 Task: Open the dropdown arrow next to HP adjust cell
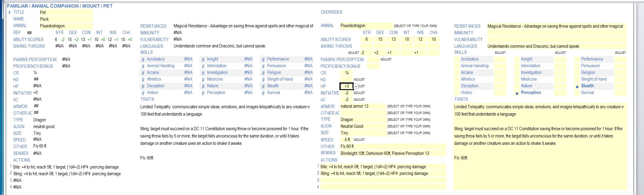[356, 86]
